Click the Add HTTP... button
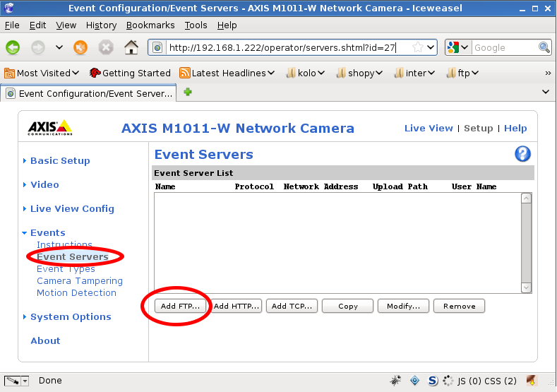This screenshot has height=392, width=557. (x=236, y=306)
